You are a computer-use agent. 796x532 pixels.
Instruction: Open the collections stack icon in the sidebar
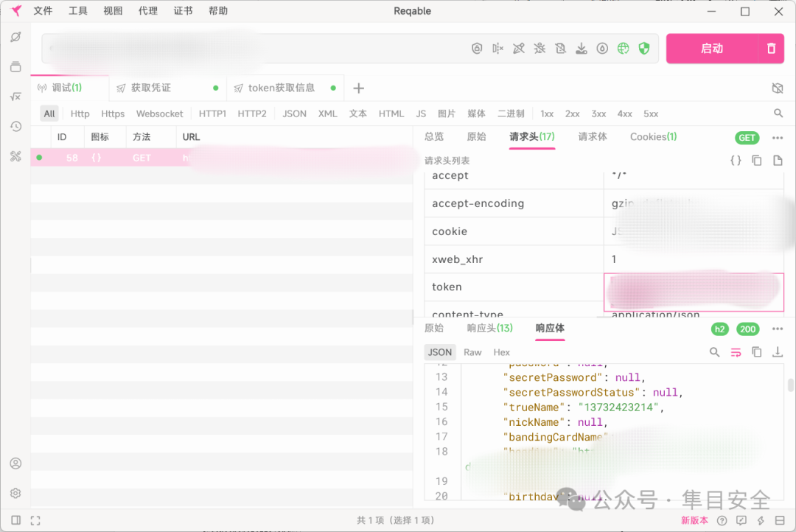point(15,66)
